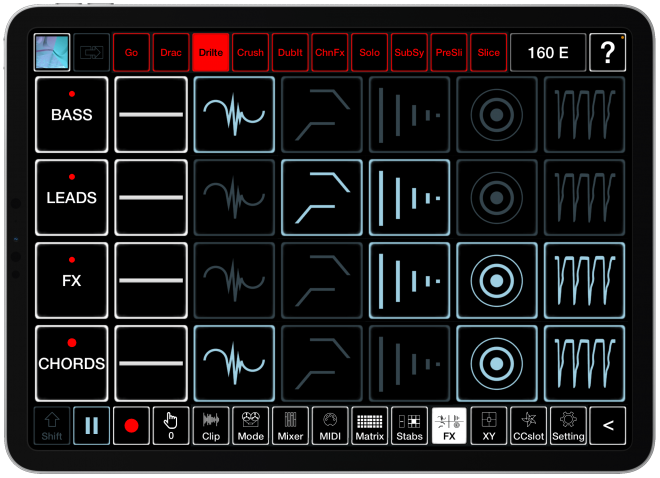This screenshot has width=660, height=478.
Task: Open help with the question mark button
Action: coord(607,52)
